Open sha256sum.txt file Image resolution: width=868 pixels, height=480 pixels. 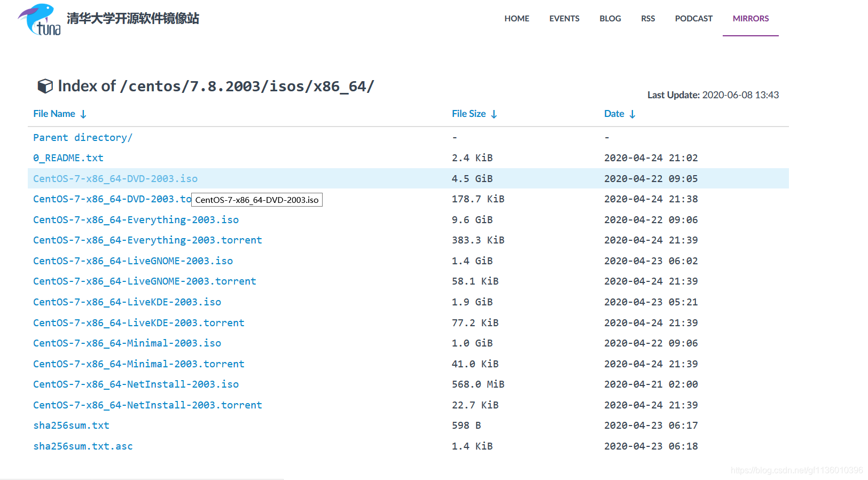(x=71, y=426)
